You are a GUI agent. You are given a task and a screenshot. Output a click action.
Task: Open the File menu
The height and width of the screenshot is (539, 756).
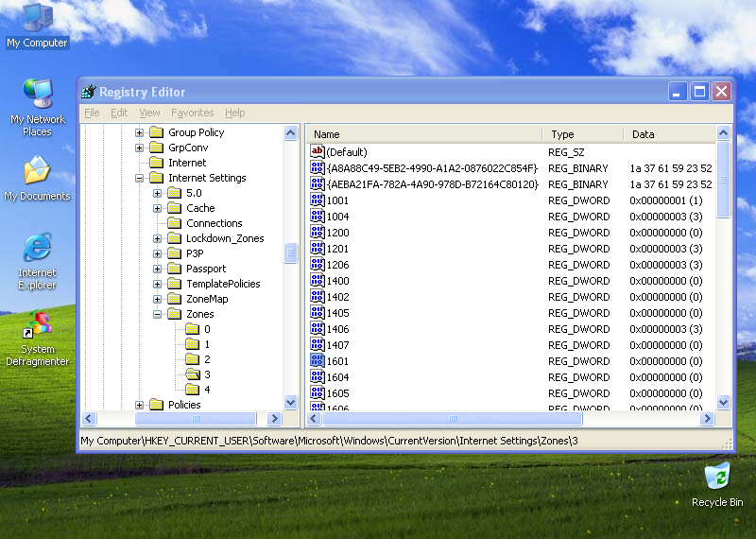point(92,113)
